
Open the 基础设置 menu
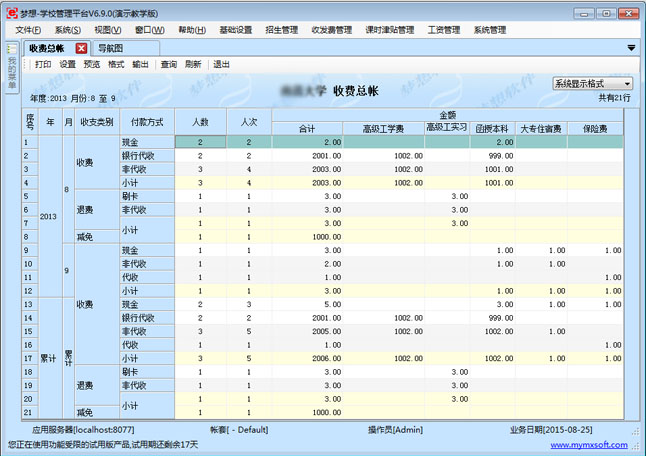tap(236, 30)
